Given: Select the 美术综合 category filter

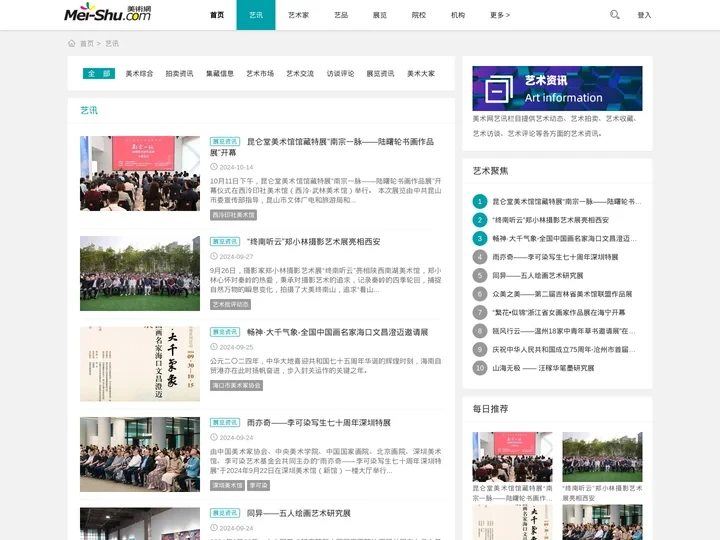Looking at the screenshot, I should (x=139, y=73).
